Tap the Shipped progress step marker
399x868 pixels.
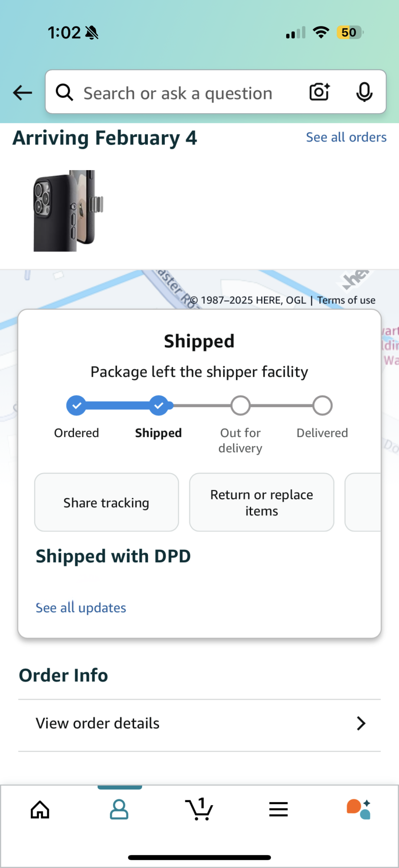tap(159, 406)
